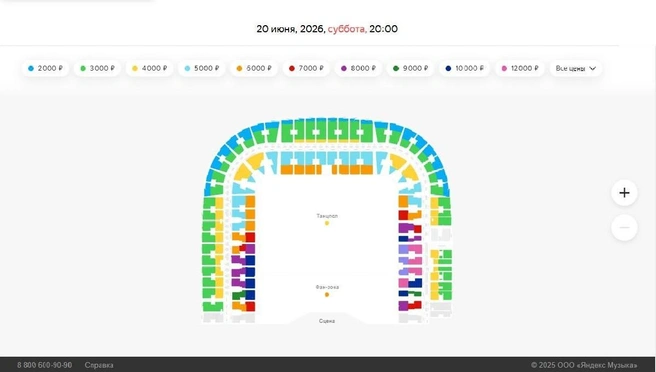Image resolution: width=656 pixels, height=372 pixels.
Task: Enable the 9000 ₽ price filter
Action: (410, 68)
